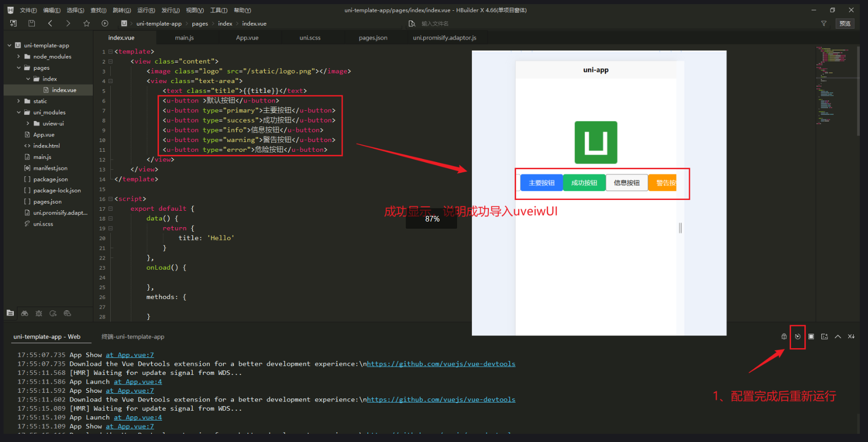The width and height of the screenshot is (868, 442).
Task: Navigate forward with the right arrow icon
Action: (x=68, y=23)
